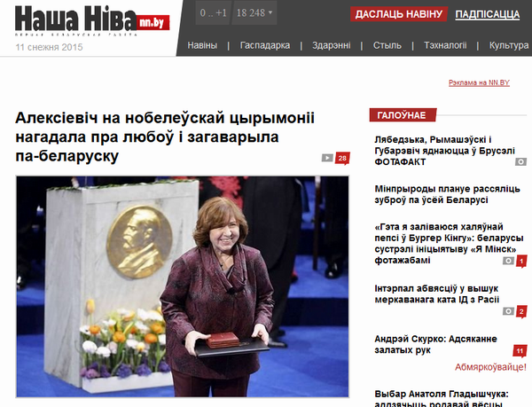This screenshot has width=532, height=407.
Task: Go to the Гаспадарка section
Action: pyautogui.click(x=265, y=46)
